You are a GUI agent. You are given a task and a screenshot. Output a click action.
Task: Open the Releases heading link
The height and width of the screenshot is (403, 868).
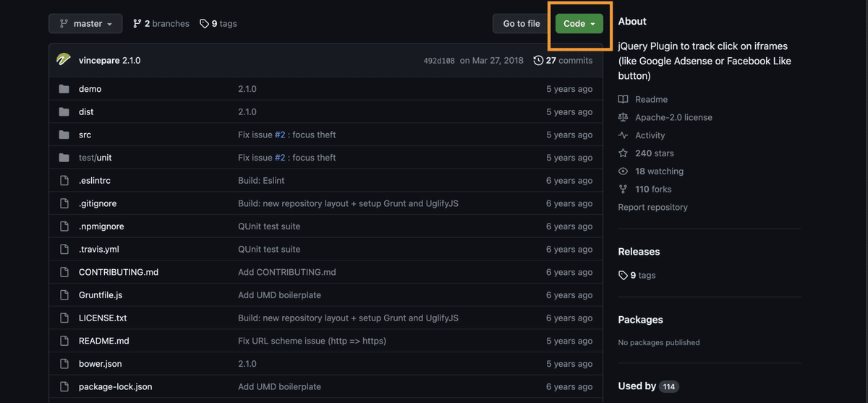(639, 252)
